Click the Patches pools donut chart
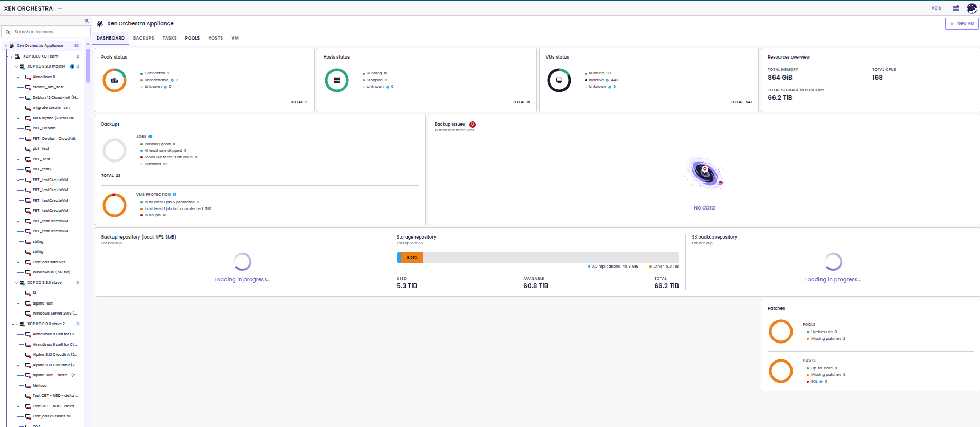The height and width of the screenshot is (427, 980). [x=781, y=331]
